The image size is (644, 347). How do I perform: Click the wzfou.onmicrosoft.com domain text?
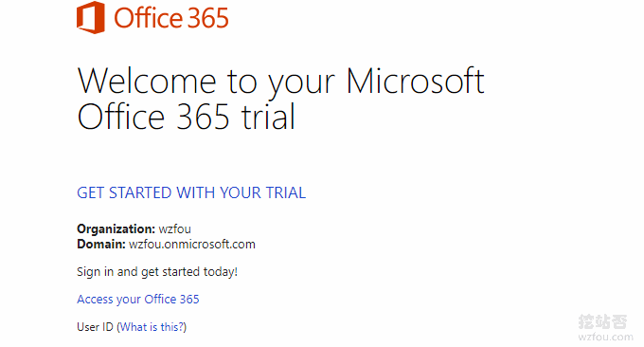(192, 245)
